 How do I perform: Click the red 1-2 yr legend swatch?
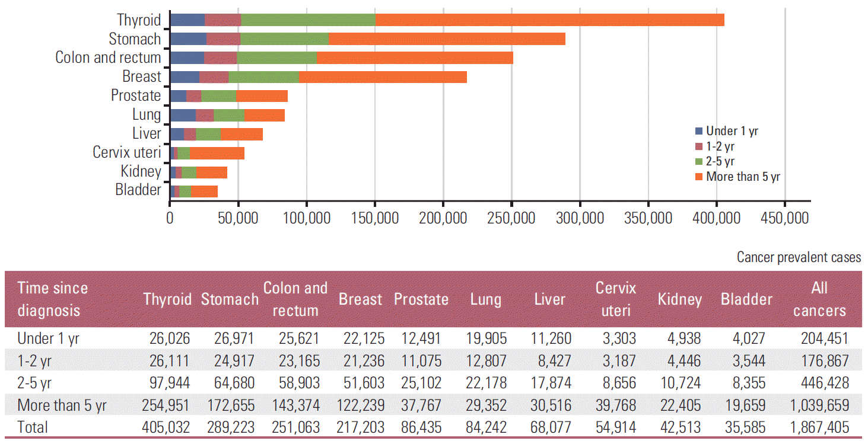(698, 146)
